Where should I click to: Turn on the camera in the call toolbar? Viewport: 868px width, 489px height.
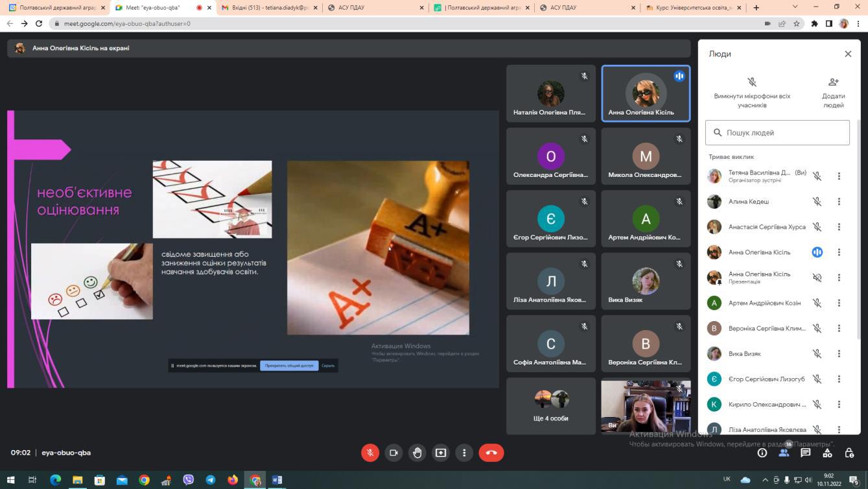[x=393, y=453]
